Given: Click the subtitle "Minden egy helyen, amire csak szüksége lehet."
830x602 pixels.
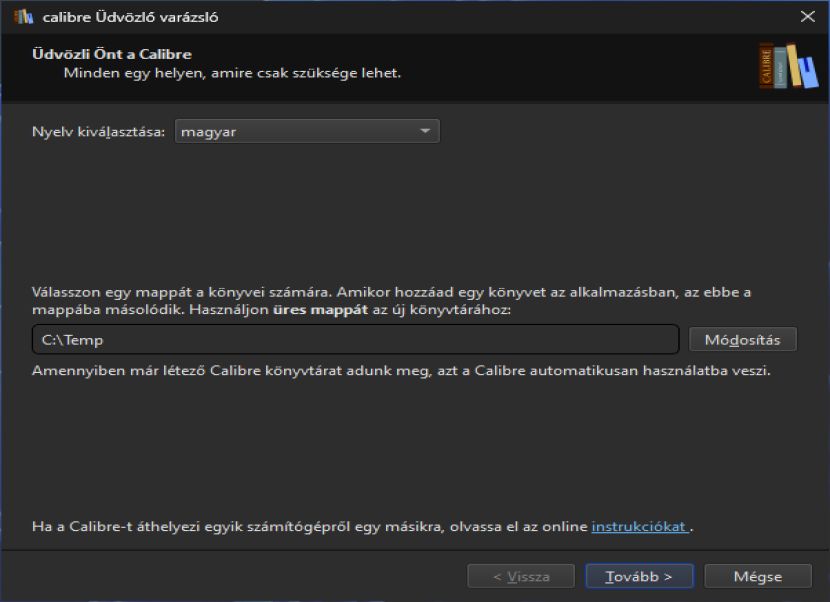Looking at the screenshot, I should [232, 73].
